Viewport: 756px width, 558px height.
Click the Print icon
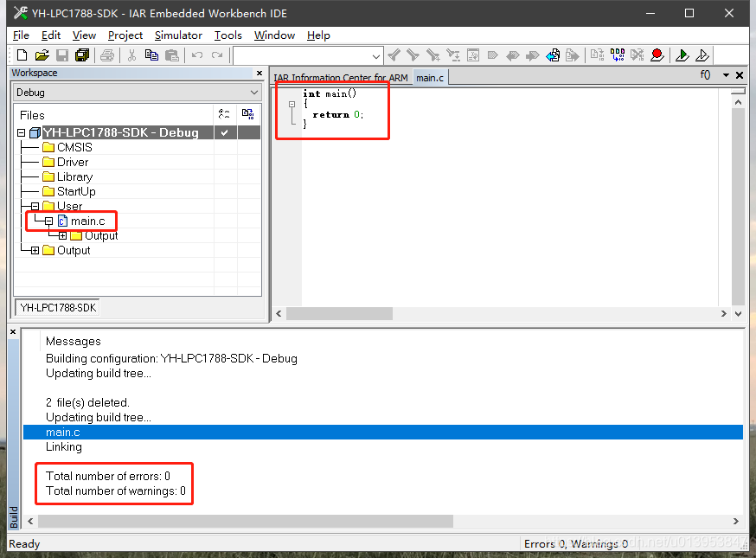(107, 55)
